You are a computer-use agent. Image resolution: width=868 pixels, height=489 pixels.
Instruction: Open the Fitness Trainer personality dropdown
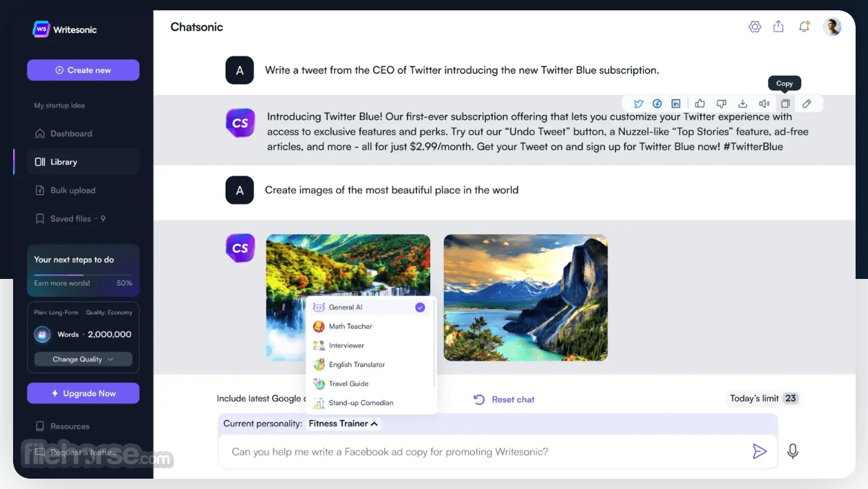tap(343, 424)
